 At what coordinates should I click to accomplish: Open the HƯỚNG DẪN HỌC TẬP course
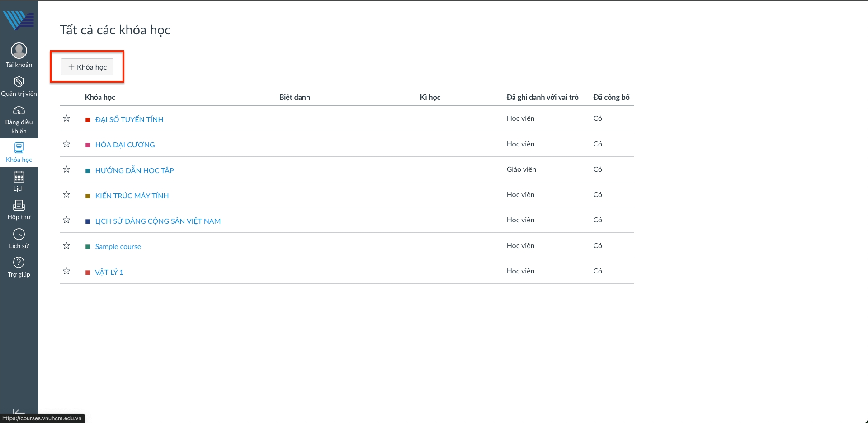click(134, 170)
